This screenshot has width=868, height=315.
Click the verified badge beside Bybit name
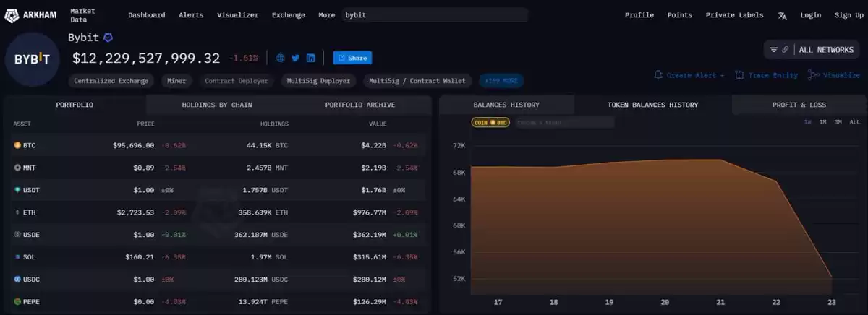tap(108, 37)
